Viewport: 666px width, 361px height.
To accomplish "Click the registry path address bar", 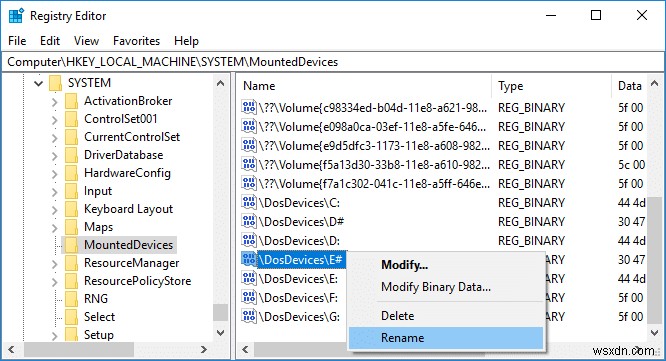I will point(333,62).
